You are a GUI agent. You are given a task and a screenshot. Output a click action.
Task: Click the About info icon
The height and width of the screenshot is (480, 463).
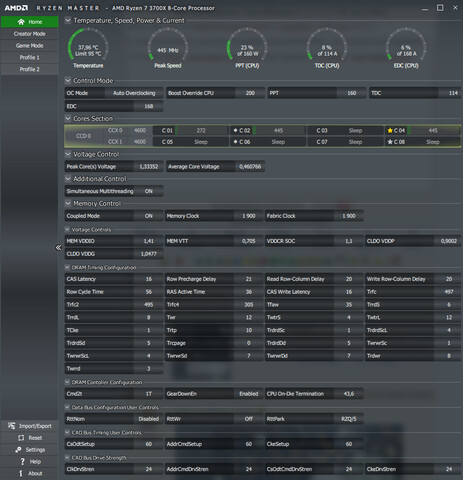click(21, 473)
